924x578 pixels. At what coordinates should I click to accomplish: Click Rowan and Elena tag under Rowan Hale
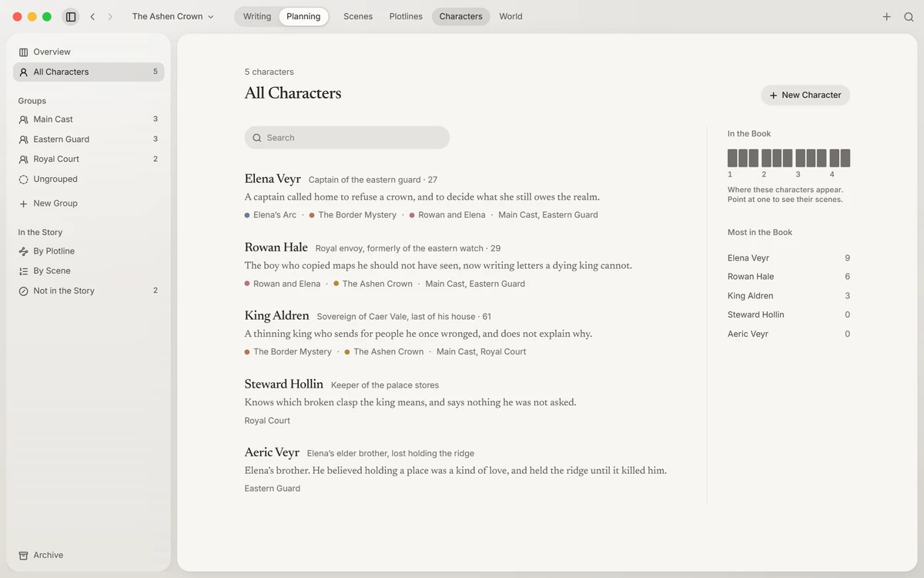click(283, 284)
